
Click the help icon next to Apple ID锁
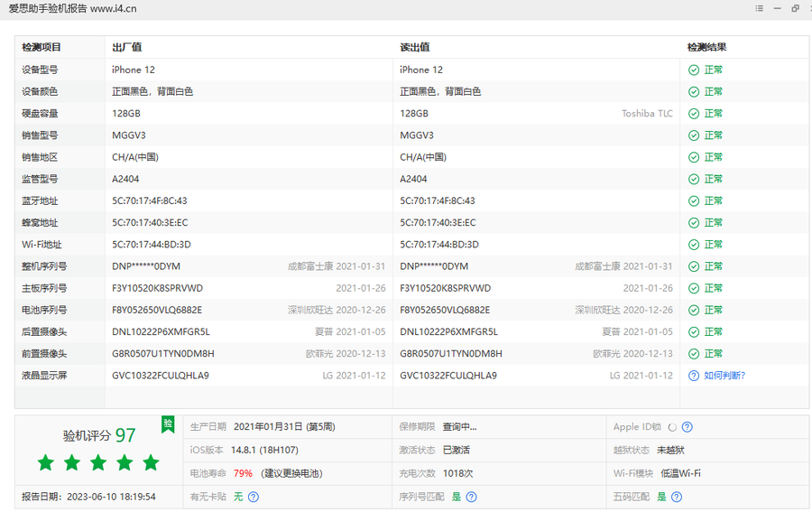687,427
